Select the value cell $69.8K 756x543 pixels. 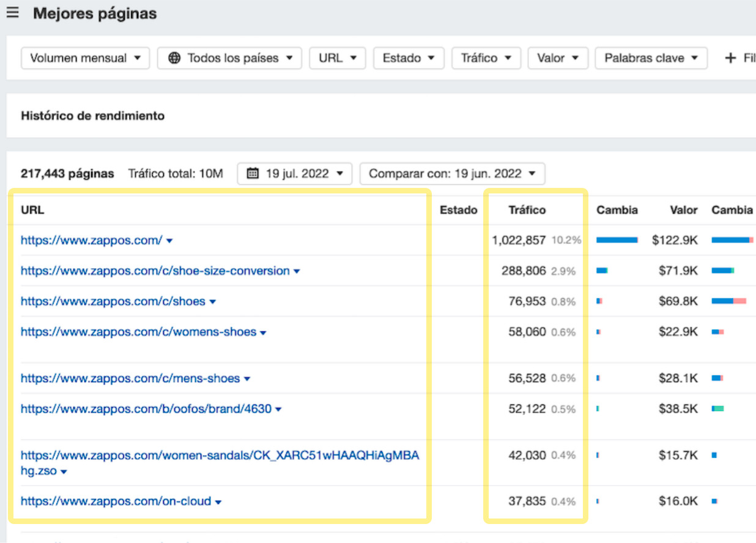click(678, 302)
